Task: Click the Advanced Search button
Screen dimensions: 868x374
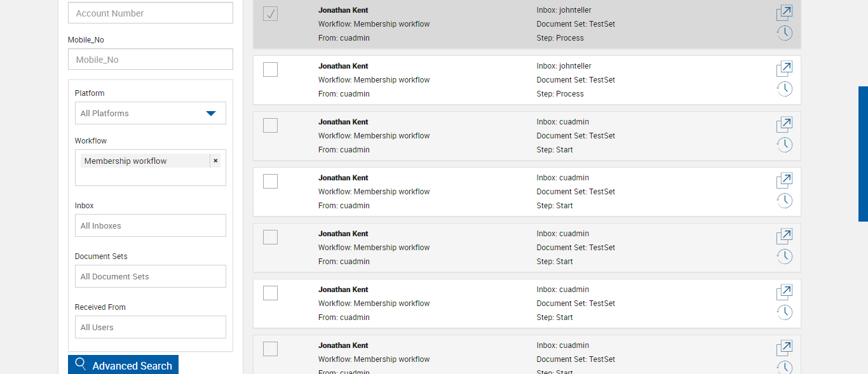Action: (123, 365)
